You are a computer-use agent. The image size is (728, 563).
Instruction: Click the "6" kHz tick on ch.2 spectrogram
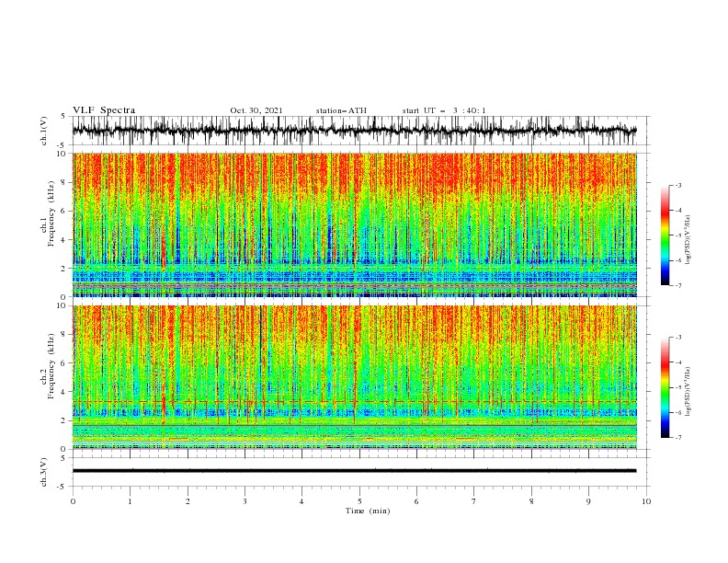(x=63, y=363)
